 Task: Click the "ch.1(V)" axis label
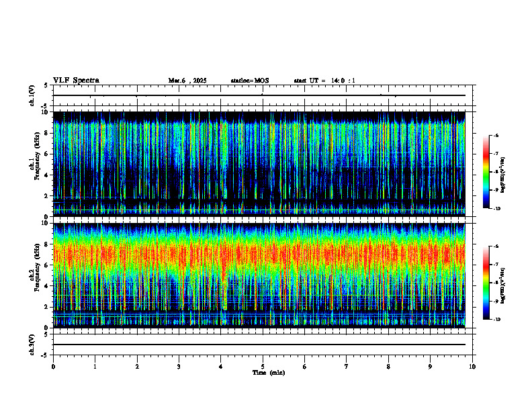coord(32,95)
